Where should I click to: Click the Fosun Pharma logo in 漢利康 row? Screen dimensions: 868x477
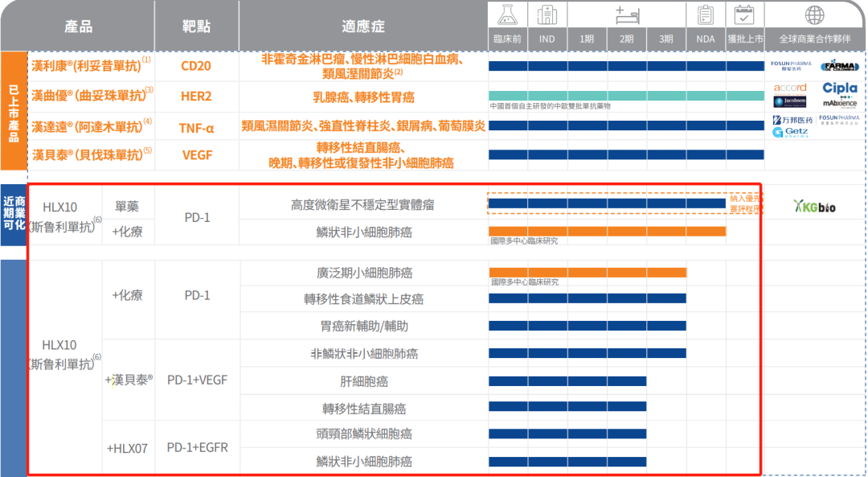791,66
